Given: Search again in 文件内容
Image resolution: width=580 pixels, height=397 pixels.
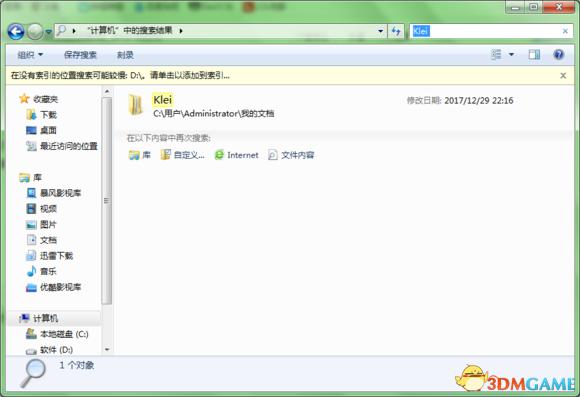Looking at the screenshot, I should [x=291, y=155].
